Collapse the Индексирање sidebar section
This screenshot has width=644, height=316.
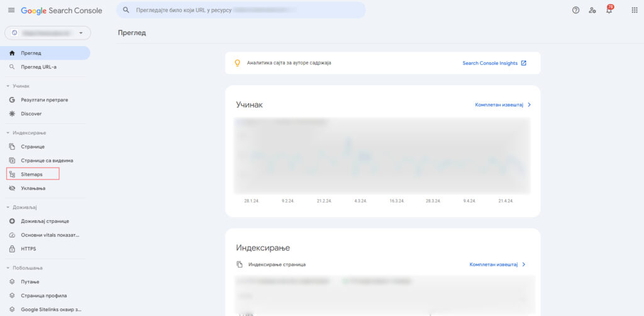8,133
